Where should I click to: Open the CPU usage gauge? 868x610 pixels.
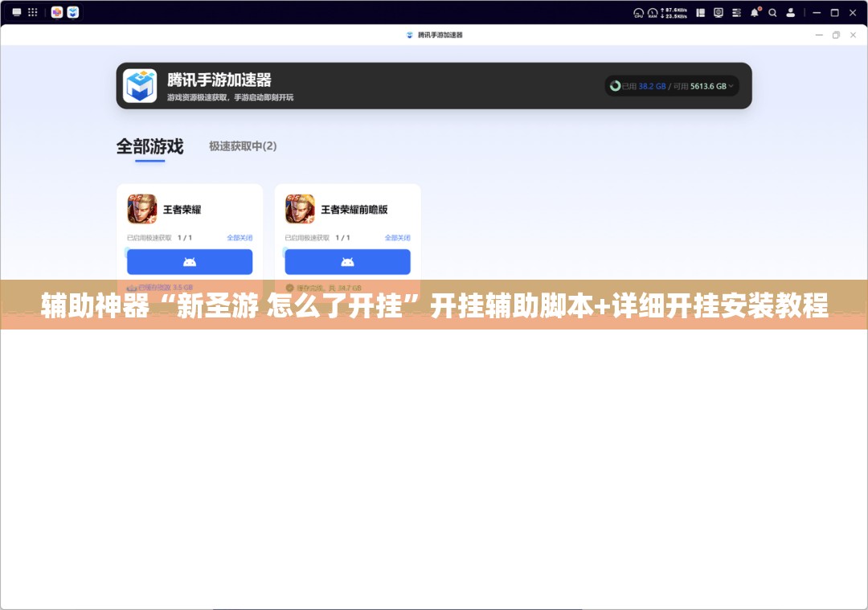[639, 13]
